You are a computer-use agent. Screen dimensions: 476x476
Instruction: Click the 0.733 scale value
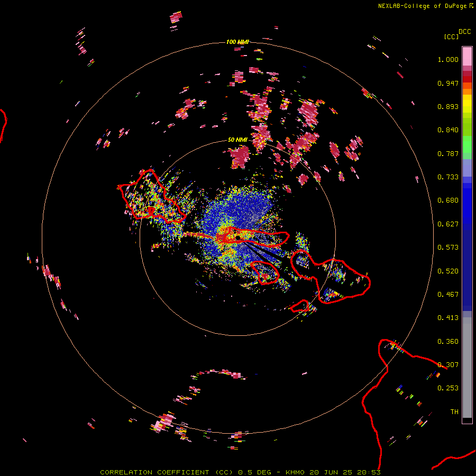448,177
